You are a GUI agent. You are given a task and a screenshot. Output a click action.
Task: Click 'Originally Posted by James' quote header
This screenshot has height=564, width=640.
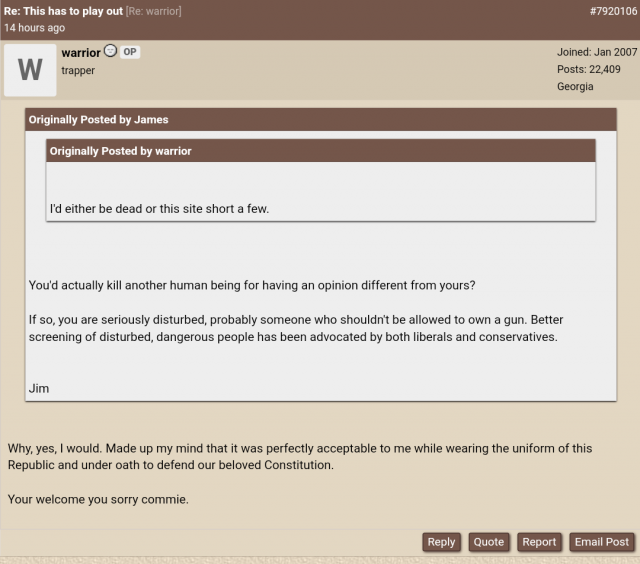pos(98,120)
